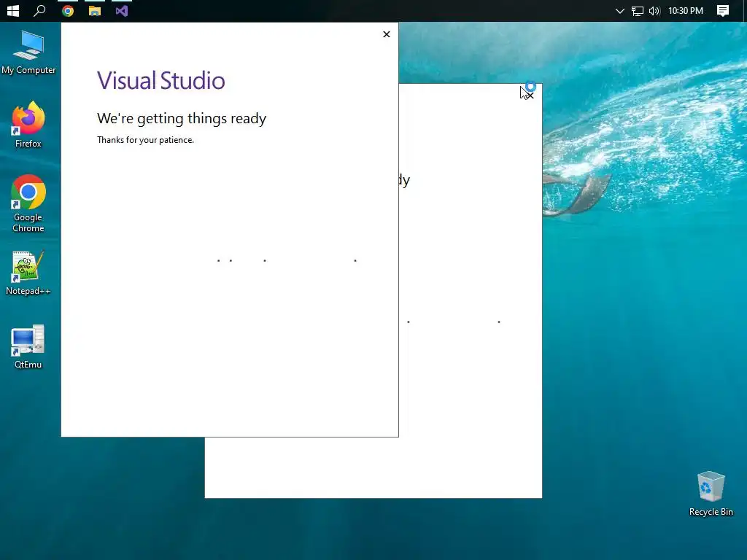This screenshot has height=560, width=747.
Task: Select the Recycle Bin desktop icon
Action: coord(711,494)
